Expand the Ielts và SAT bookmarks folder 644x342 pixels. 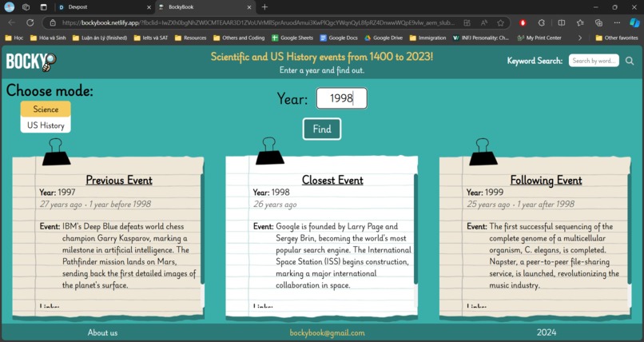coord(151,38)
